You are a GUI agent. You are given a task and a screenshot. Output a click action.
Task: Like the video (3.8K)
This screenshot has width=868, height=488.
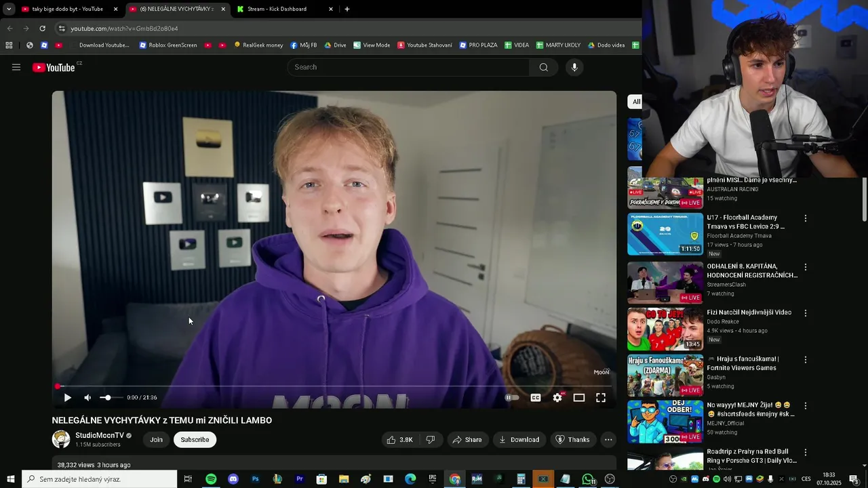pyautogui.click(x=399, y=440)
